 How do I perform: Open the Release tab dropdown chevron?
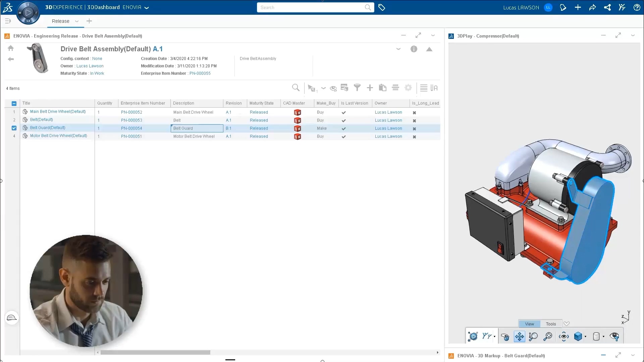[77, 21]
